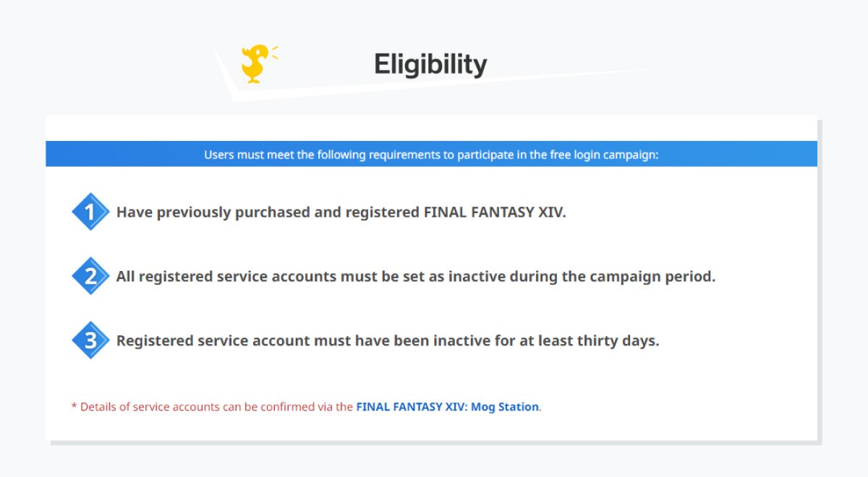Open the FINAL FANTASY XIV: Mog Station link
Screen dimensions: 868x477
(448, 407)
